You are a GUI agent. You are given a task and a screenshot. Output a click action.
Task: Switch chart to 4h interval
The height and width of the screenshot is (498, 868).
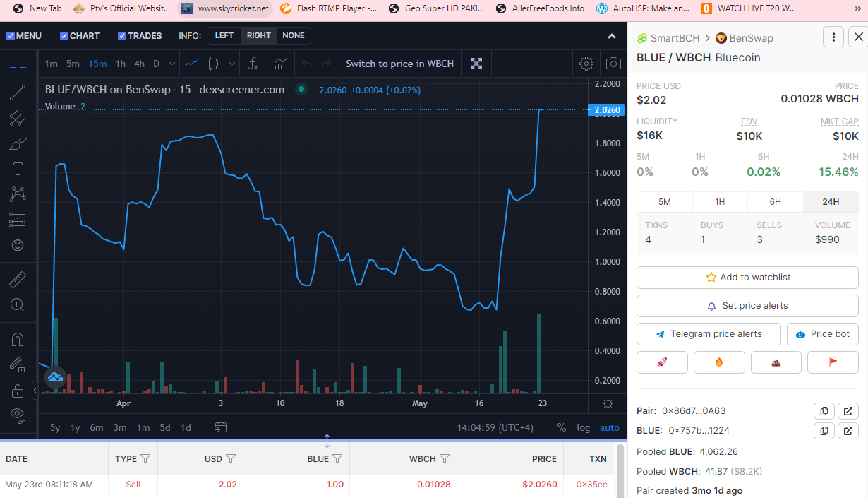(139, 64)
